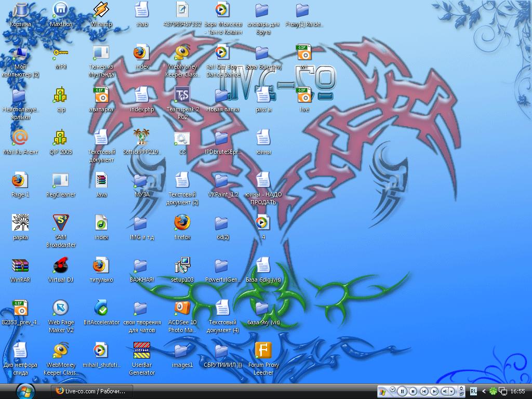532x399 pixels.
Task: Expand the hidden system tray icons
Action: click(x=484, y=391)
